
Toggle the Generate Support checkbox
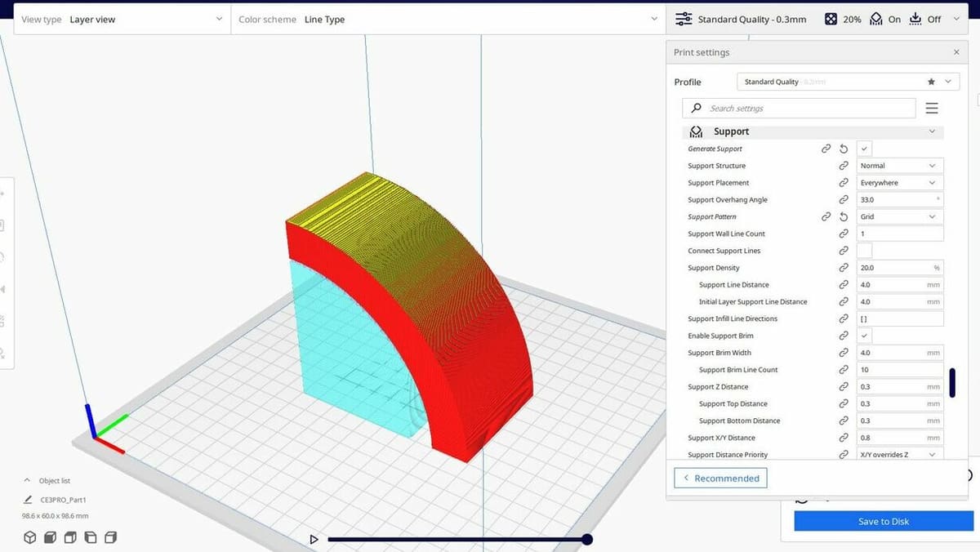(864, 149)
